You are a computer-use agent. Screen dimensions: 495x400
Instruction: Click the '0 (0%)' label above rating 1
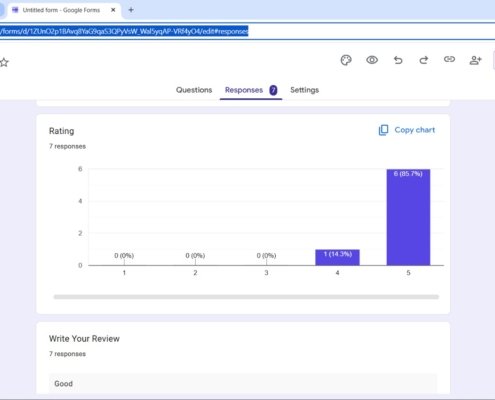point(124,256)
